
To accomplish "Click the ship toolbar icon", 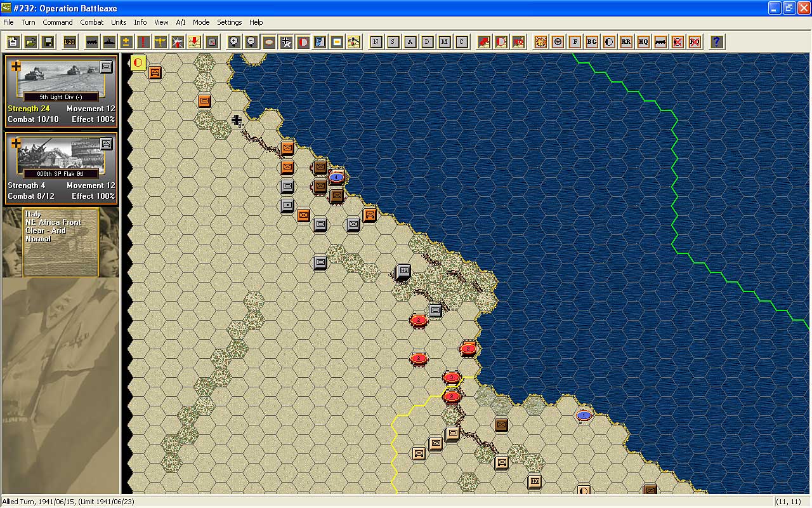I will 109,42.
